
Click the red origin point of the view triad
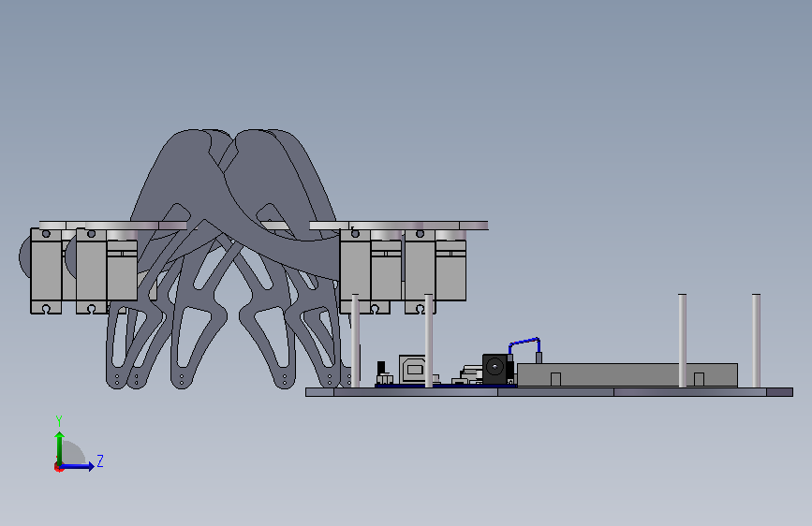click(58, 468)
